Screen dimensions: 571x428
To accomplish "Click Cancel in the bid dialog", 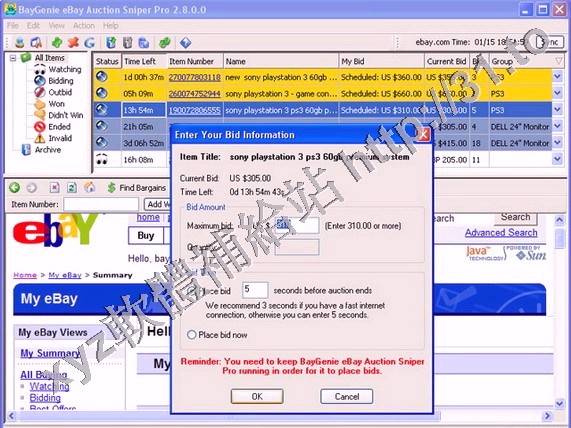I will [x=347, y=396].
